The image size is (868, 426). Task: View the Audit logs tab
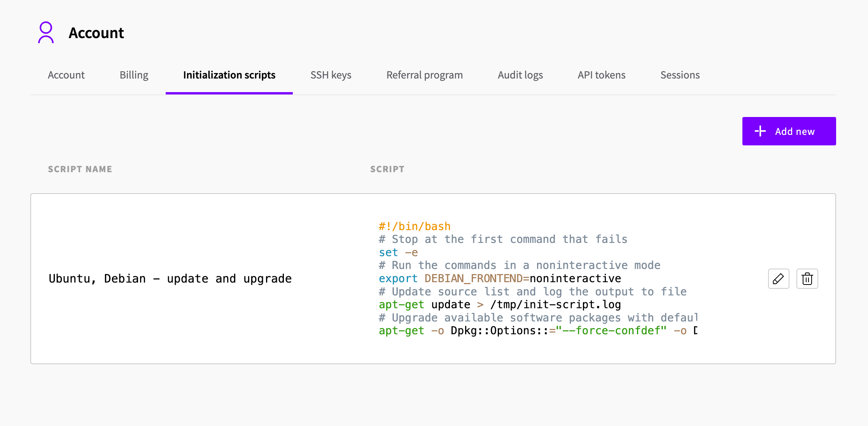click(x=520, y=75)
